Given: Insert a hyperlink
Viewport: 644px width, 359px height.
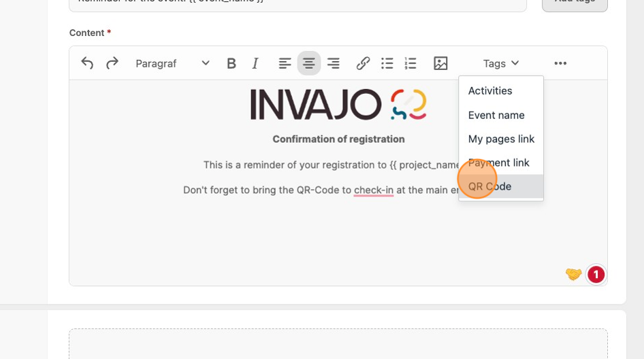Looking at the screenshot, I should coord(363,63).
